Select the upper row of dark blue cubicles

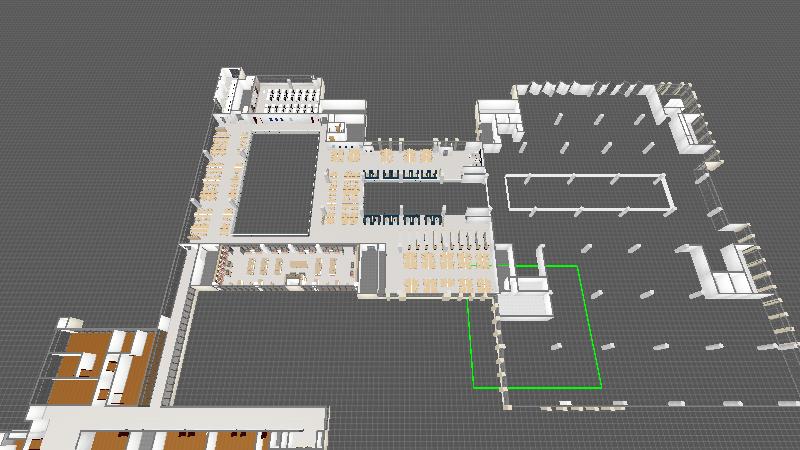point(401,174)
